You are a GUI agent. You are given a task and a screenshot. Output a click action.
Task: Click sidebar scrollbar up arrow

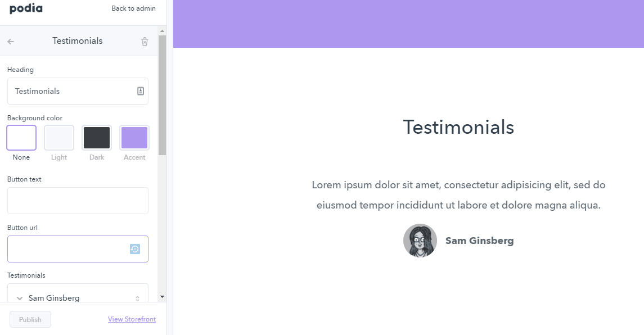162,31
